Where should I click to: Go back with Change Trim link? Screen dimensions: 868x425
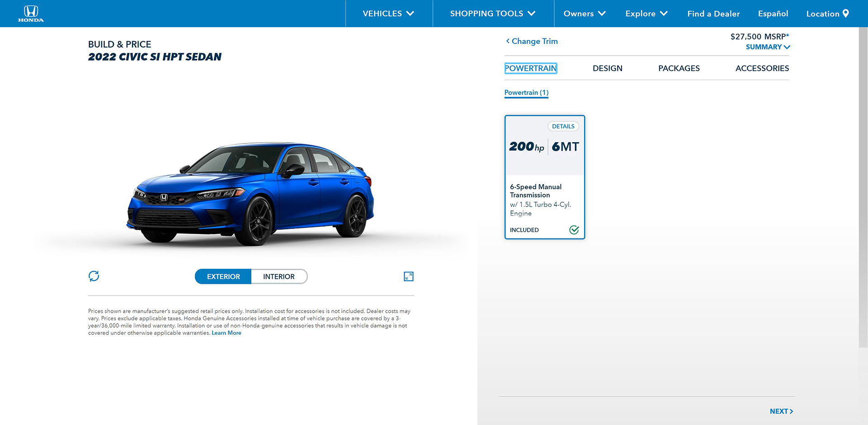(x=532, y=41)
